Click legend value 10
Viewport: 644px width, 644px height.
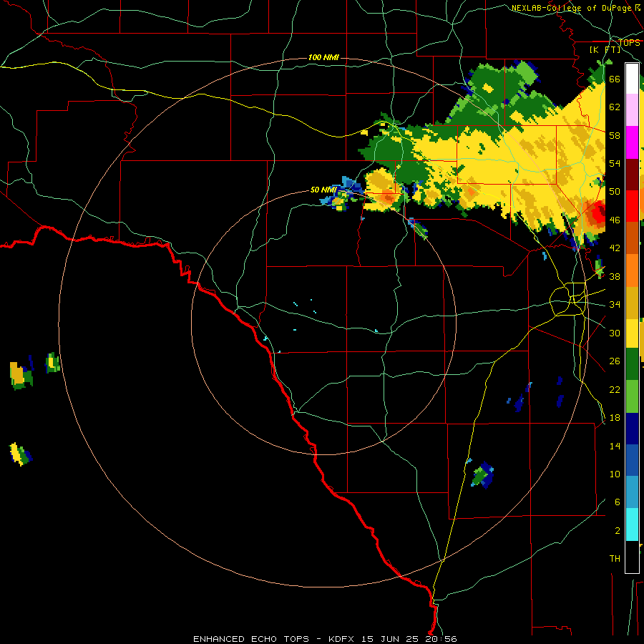(615, 474)
